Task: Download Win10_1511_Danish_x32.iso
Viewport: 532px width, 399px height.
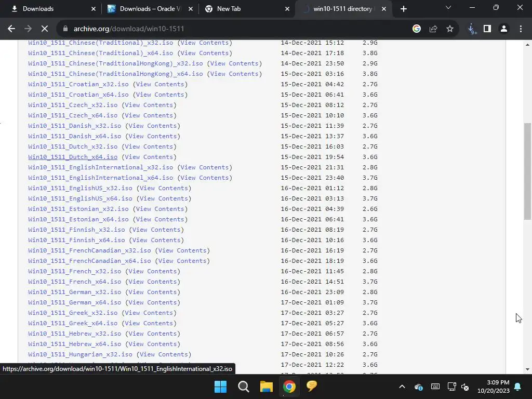Action: click(75, 126)
